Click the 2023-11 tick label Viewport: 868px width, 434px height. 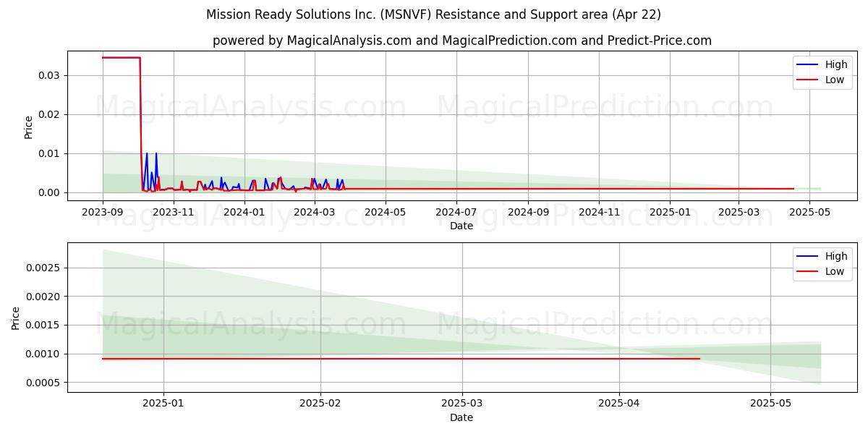174,212
